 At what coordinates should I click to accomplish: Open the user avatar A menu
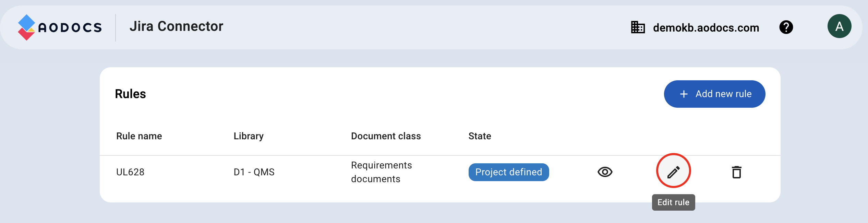[839, 26]
